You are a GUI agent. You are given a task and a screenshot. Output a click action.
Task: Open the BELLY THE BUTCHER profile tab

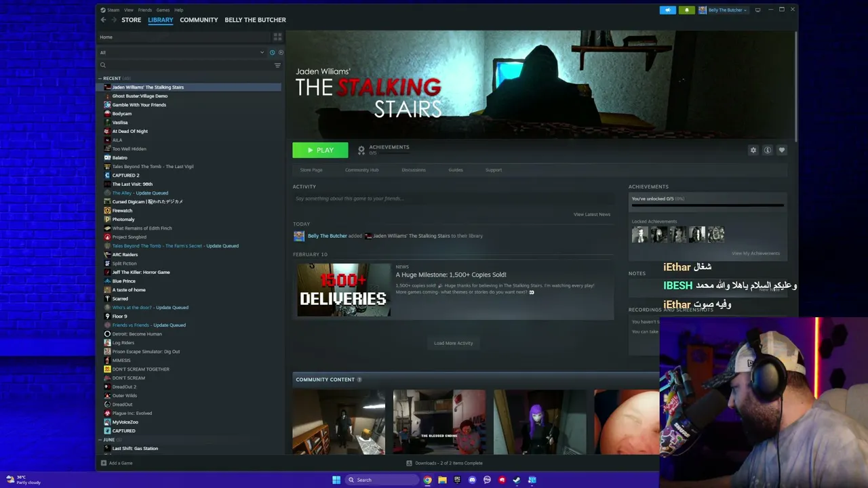255,20
